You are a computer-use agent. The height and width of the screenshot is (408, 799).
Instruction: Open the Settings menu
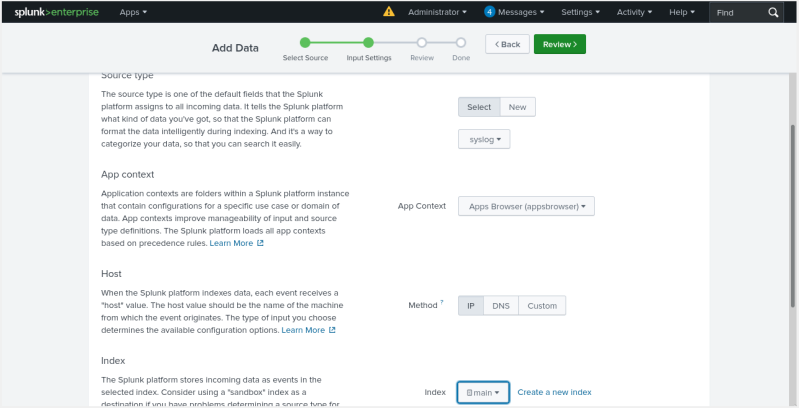point(580,12)
